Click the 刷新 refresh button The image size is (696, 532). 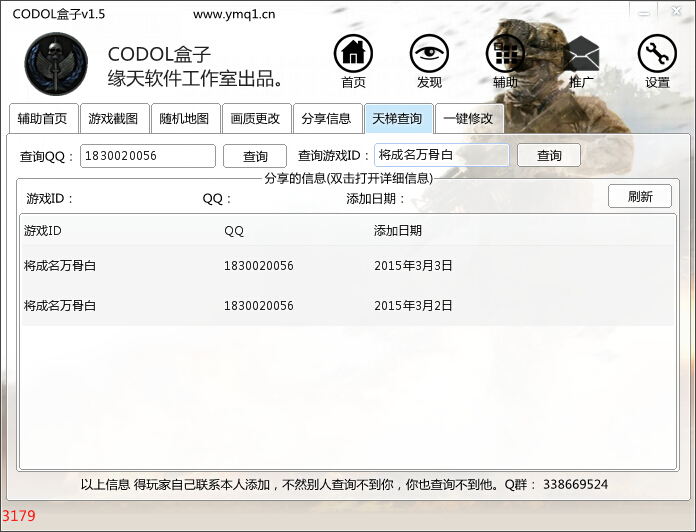point(640,197)
